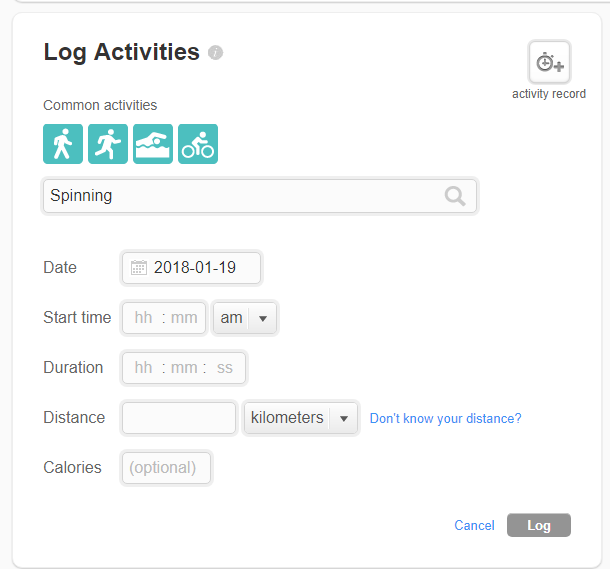
Task: Open the activity record stopwatch
Action: (549, 62)
